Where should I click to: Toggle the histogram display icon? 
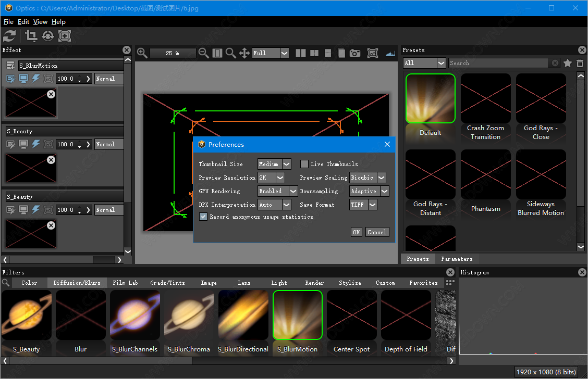click(390, 54)
